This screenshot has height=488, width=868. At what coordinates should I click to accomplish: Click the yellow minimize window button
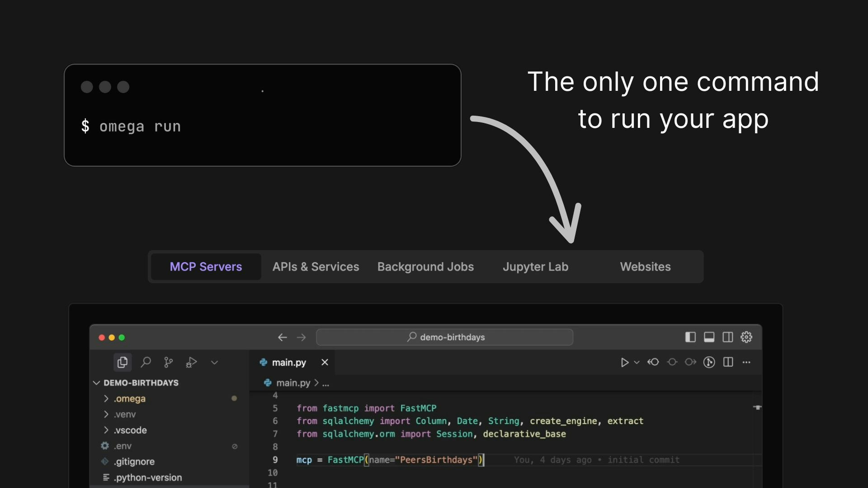pos(112,338)
